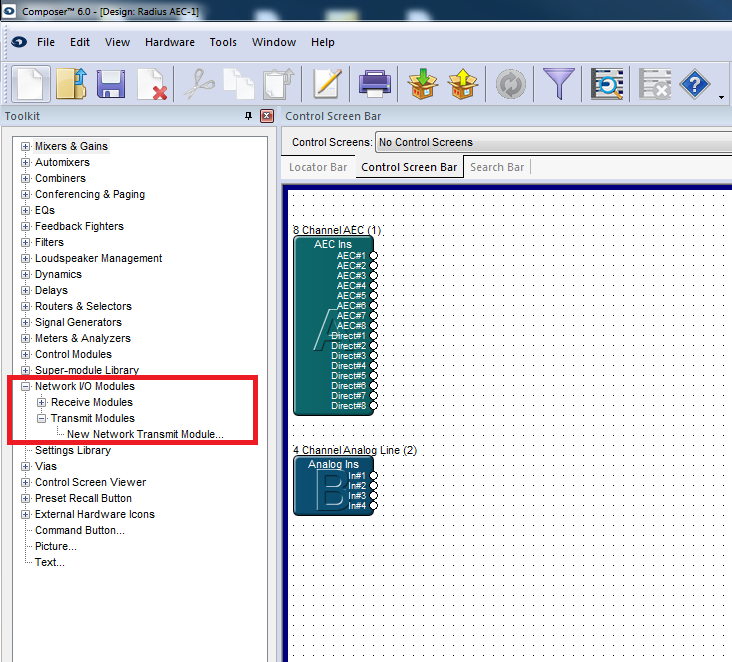Image resolution: width=732 pixels, height=662 pixels.
Task: Click the grayed list-with-X toolbar icon
Action: (x=655, y=84)
